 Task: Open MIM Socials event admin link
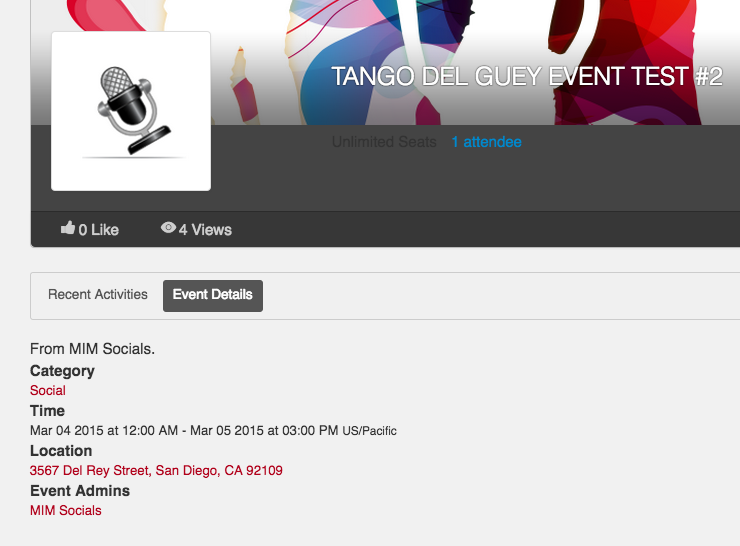point(66,511)
